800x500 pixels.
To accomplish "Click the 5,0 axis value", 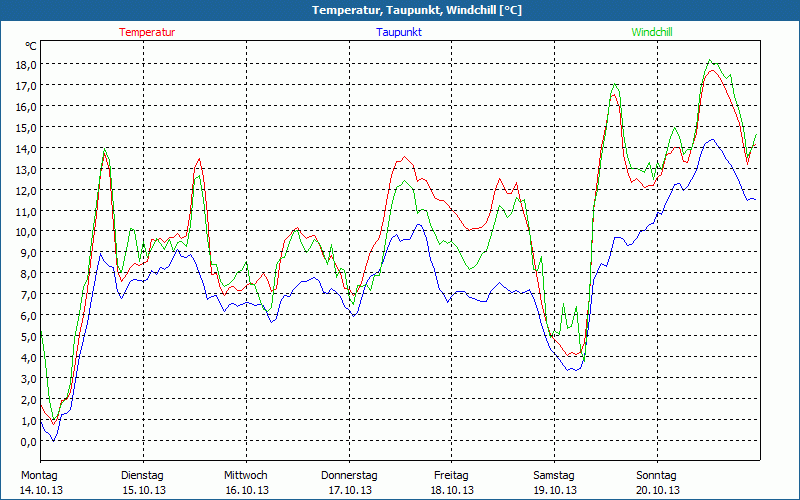I will (x=30, y=337).
